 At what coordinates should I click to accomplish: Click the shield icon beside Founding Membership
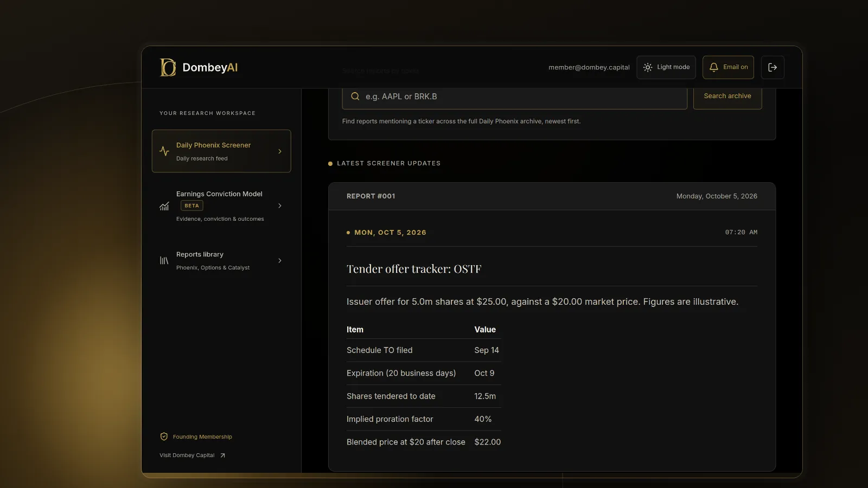pos(164,436)
